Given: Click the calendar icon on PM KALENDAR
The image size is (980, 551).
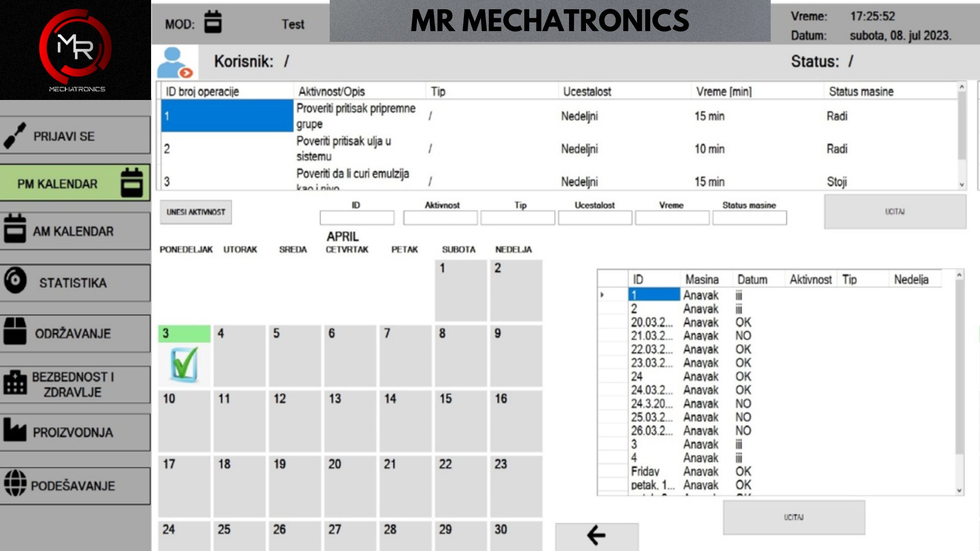Looking at the screenshot, I should pos(132,182).
